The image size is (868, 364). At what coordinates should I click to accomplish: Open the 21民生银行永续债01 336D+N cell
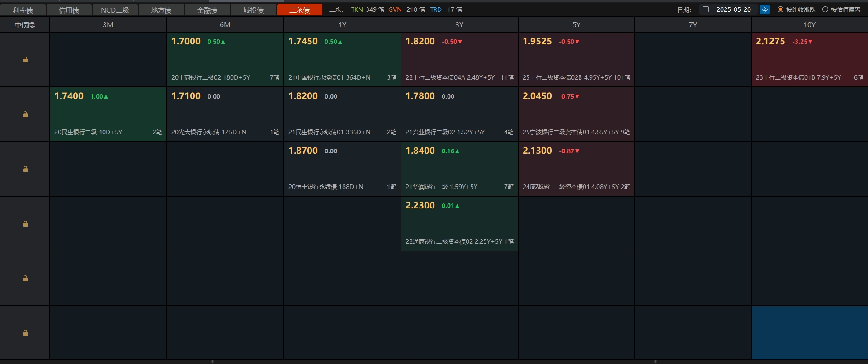(x=342, y=114)
